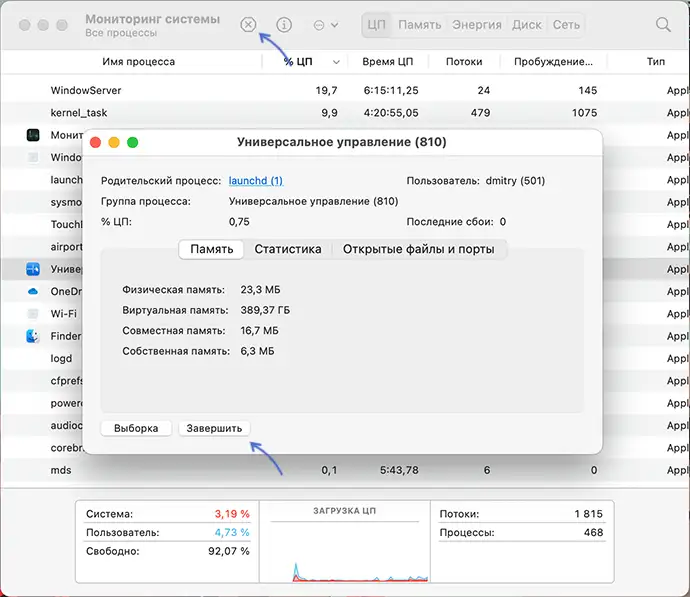
Task: Click the Собственная память value 6,3 МБ
Action: click(257, 352)
